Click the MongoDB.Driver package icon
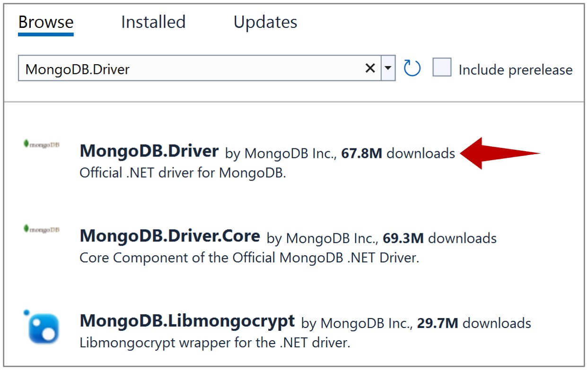The width and height of the screenshot is (588, 370). click(41, 145)
